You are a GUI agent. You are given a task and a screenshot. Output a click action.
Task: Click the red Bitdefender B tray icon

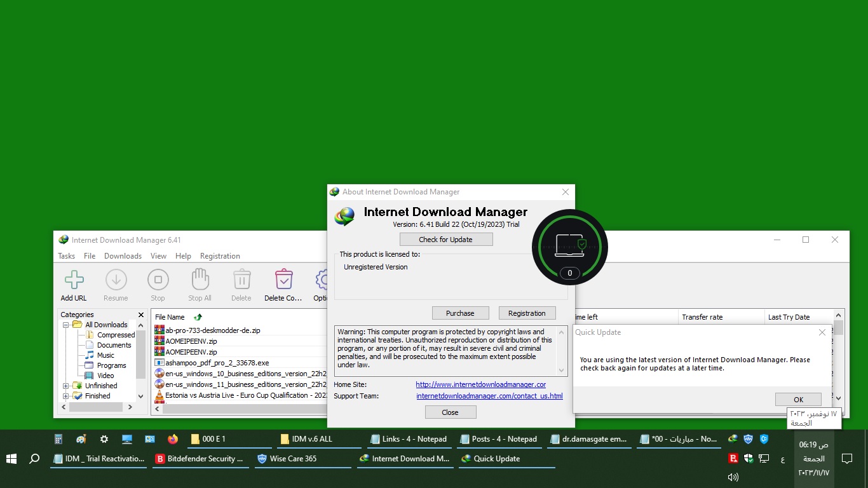point(733,458)
